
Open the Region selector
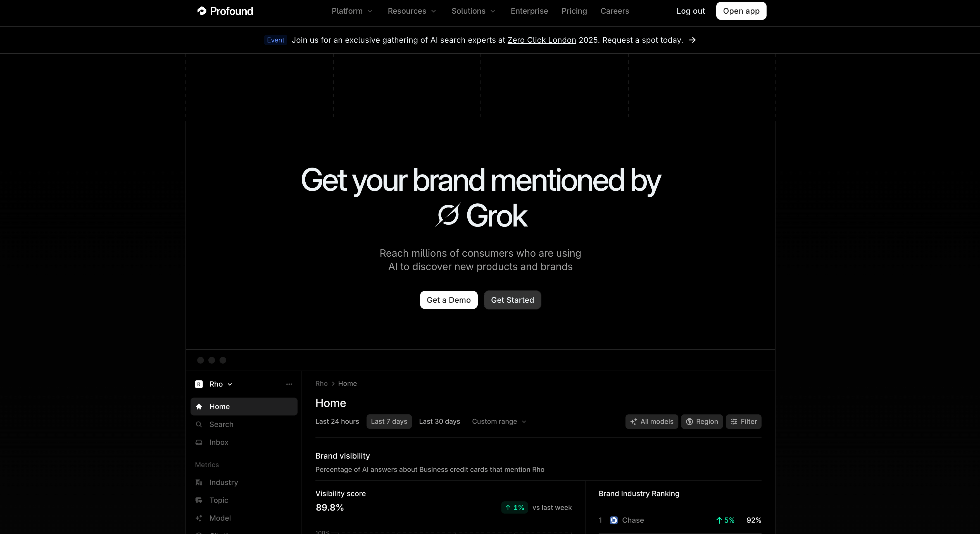coord(702,421)
